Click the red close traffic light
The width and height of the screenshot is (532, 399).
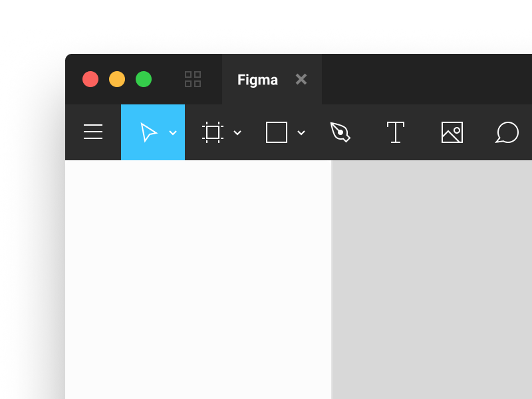point(90,79)
